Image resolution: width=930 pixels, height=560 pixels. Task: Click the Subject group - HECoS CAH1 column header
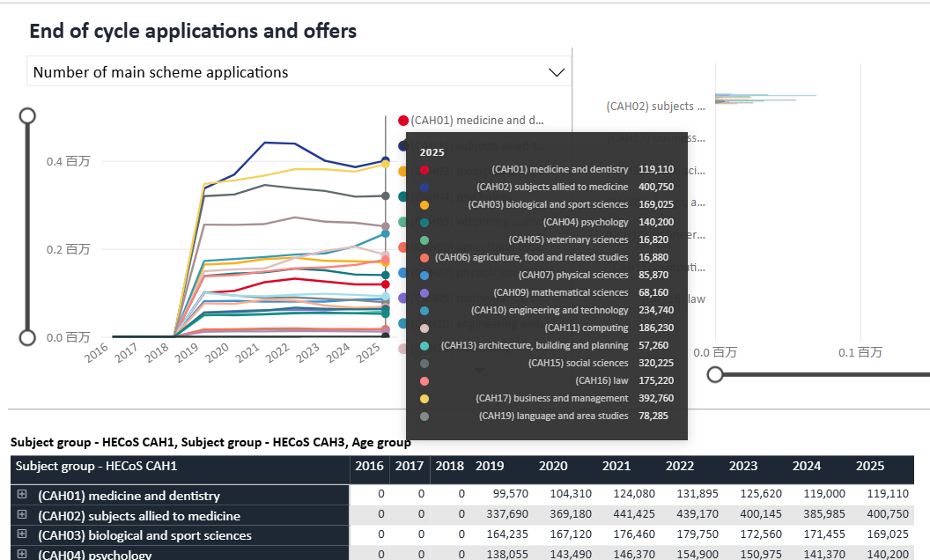click(97, 466)
